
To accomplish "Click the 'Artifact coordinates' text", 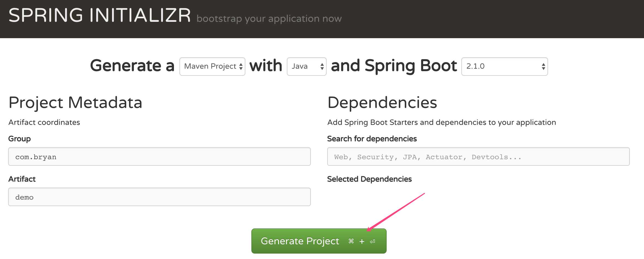I will point(44,122).
